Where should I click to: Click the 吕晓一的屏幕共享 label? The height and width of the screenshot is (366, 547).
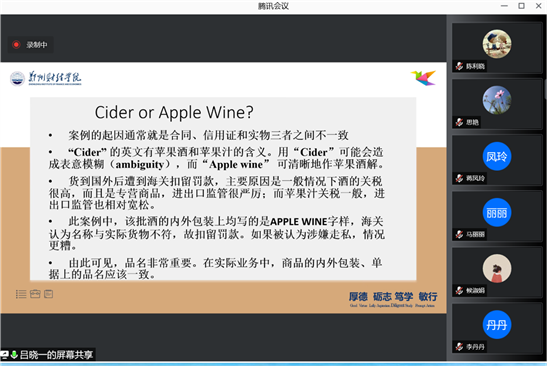click(57, 355)
